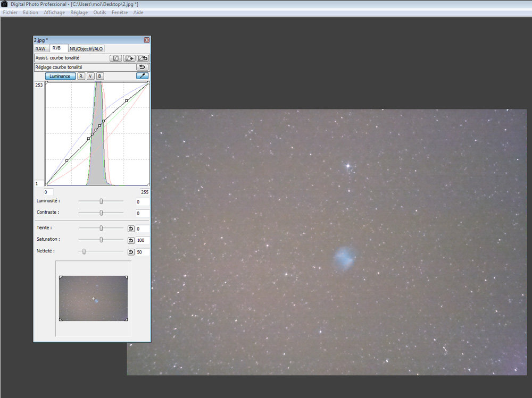This screenshot has width=532, height=398.
Task: Click the Contraste value field
Action: pyautogui.click(x=143, y=214)
